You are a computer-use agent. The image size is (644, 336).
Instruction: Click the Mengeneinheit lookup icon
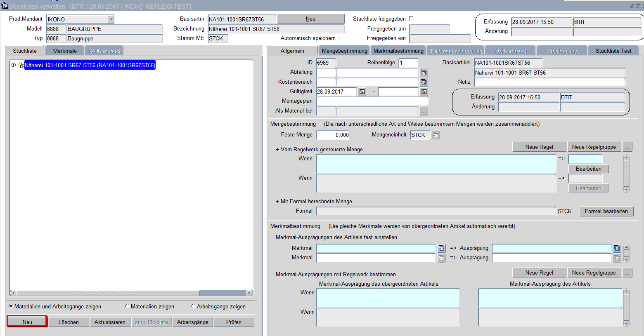pos(436,135)
